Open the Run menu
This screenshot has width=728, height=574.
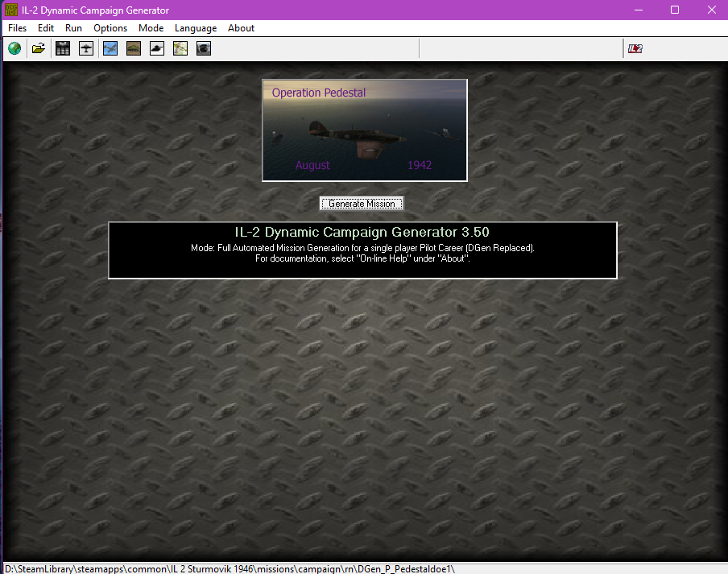pos(73,28)
